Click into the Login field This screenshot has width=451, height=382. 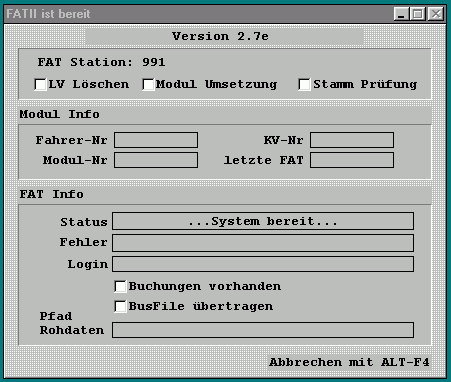(263, 264)
